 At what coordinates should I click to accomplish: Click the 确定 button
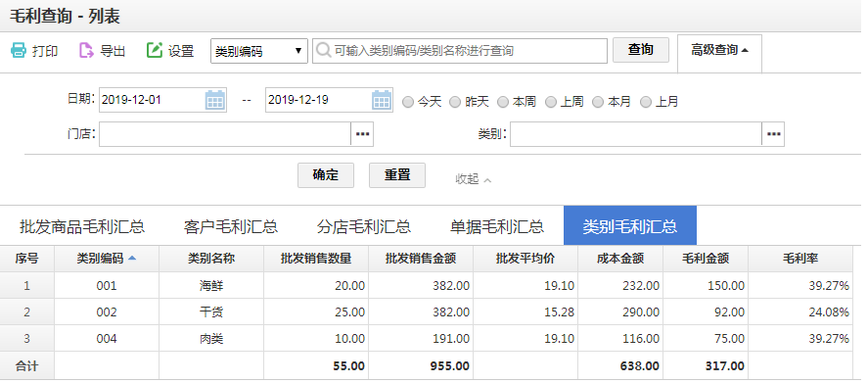[326, 175]
